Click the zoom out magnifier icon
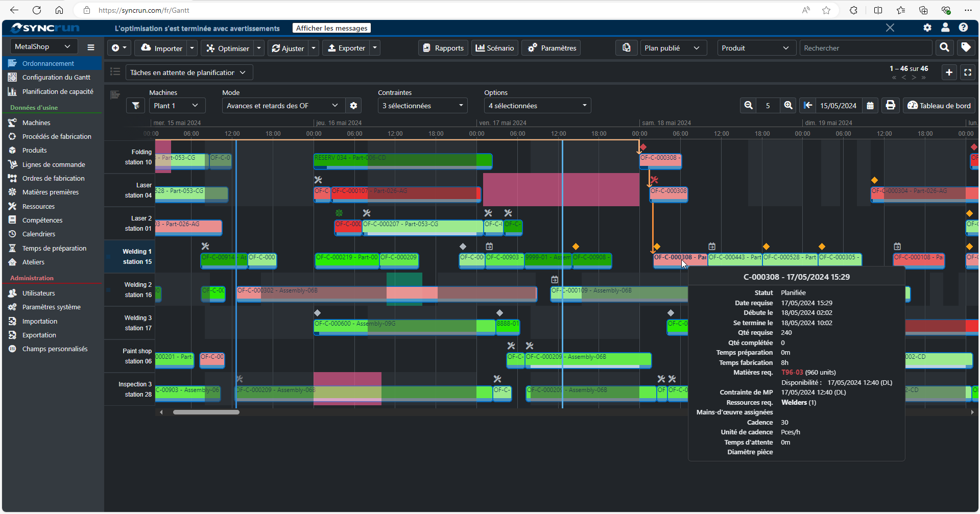This screenshot has height=514, width=980. click(748, 105)
